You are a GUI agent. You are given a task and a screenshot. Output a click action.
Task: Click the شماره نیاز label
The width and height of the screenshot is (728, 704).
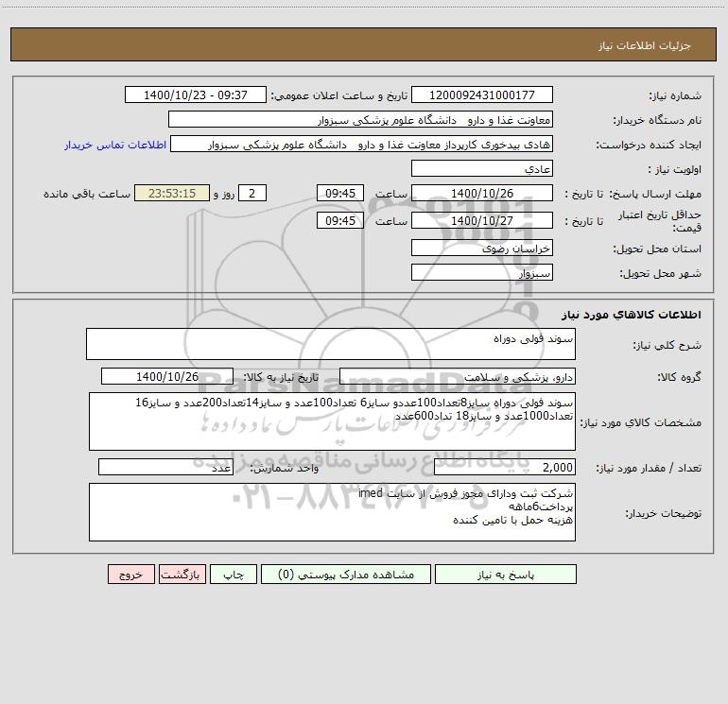[675, 96]
